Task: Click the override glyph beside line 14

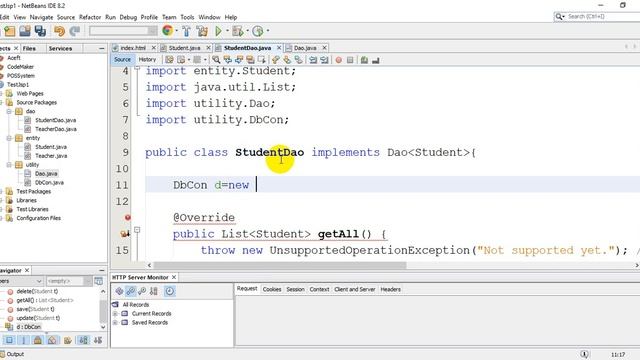Action: tap(125, 234)
